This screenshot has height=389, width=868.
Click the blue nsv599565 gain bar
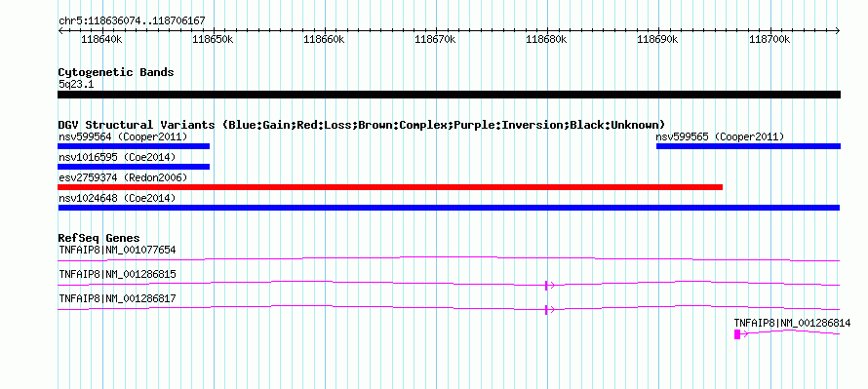(748, 146)
